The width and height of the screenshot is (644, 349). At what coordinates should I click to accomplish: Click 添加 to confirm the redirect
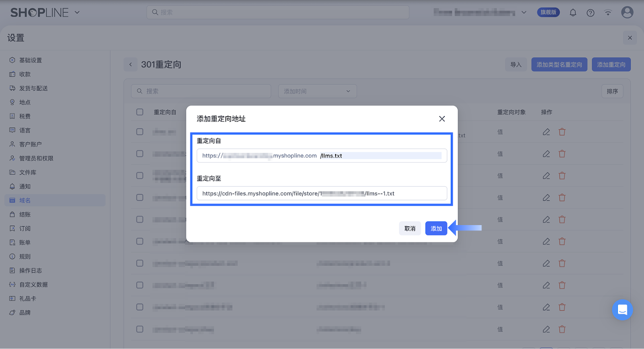(x=436, y=228)
